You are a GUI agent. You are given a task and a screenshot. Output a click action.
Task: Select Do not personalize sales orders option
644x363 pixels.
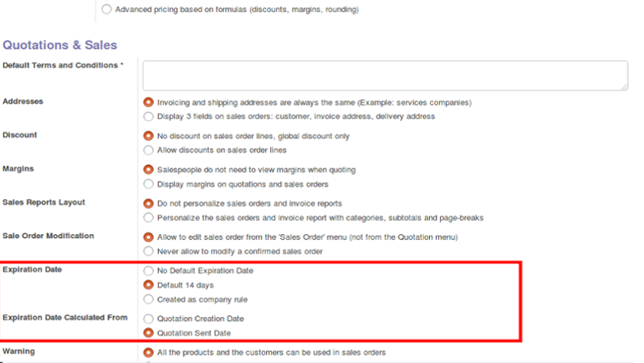[148, 203]
